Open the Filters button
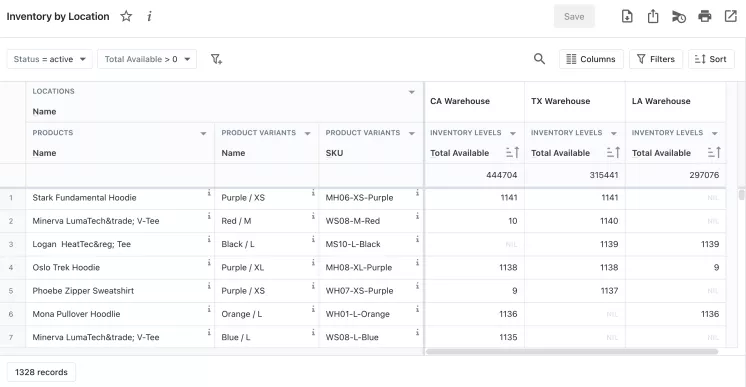 click(656, 59)
